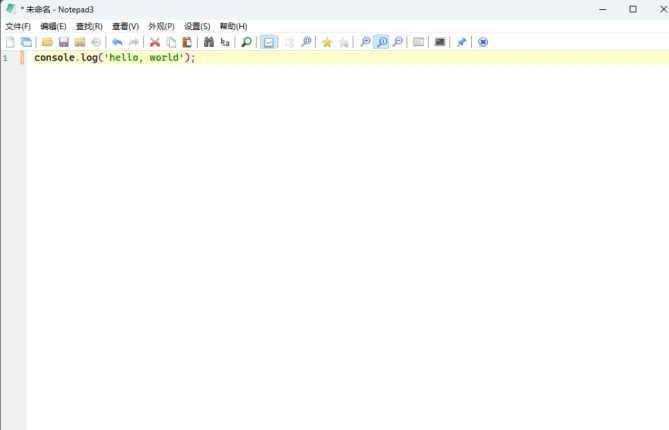Viewport: 669px width, 430px height.
Task: Click the yellow star favorites icon
Action: [x=327, y=42]
